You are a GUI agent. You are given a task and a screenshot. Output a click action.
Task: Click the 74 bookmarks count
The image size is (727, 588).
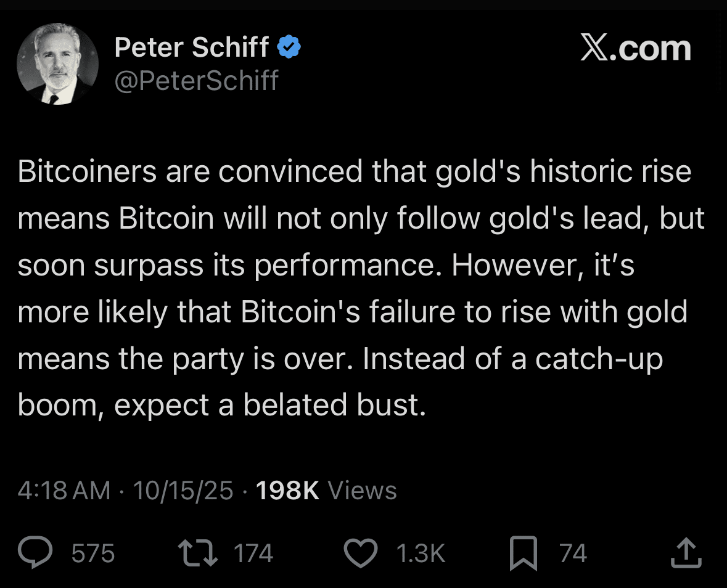pos(573,553)
